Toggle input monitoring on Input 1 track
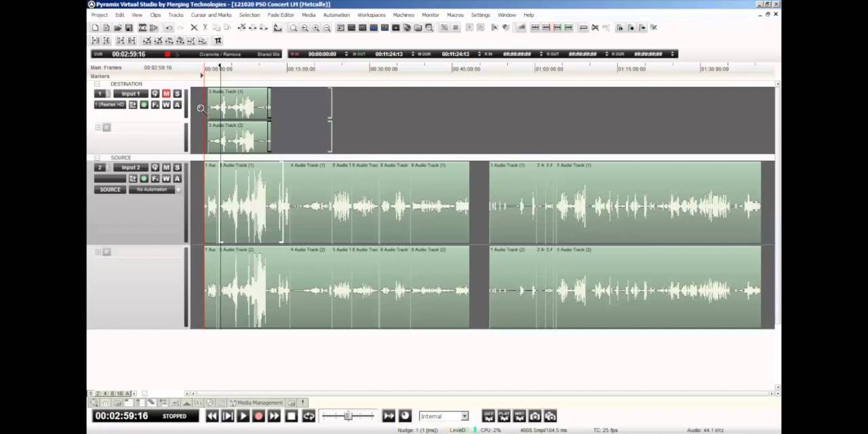The height and width of the screenshot is (434, 868). point(155,94)
